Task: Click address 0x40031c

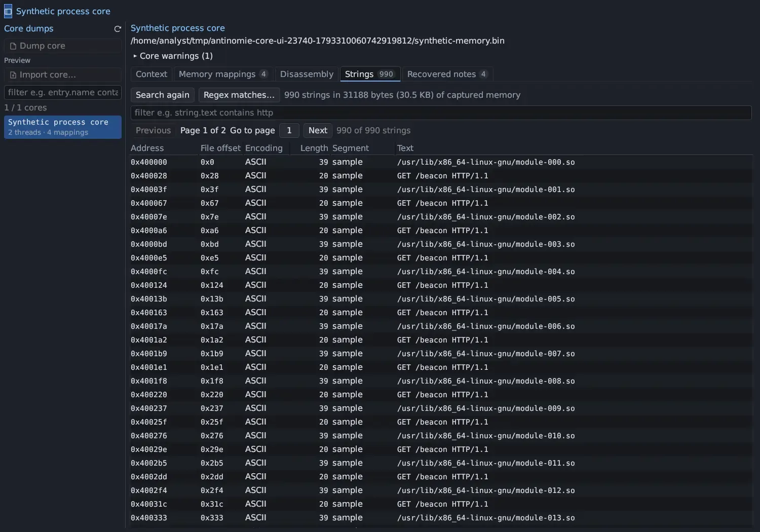Action: pyautogui.click(x=149, y=504)
